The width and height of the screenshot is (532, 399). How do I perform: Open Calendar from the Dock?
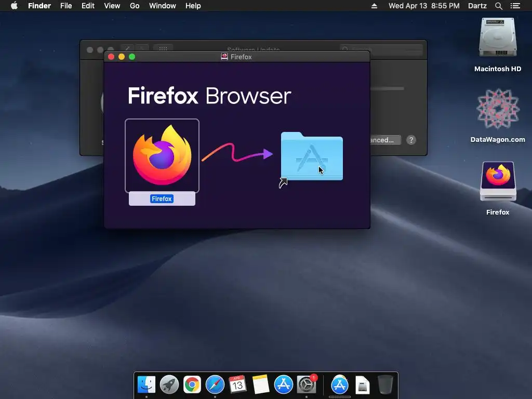[237, 385]
